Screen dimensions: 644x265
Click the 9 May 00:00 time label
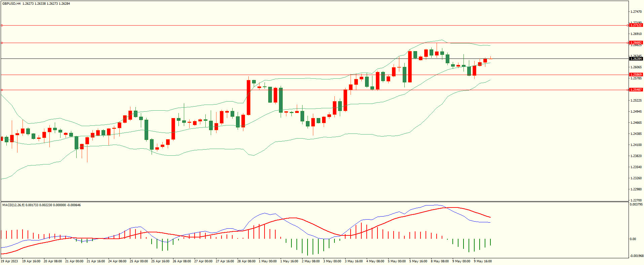tap(461, 261)
